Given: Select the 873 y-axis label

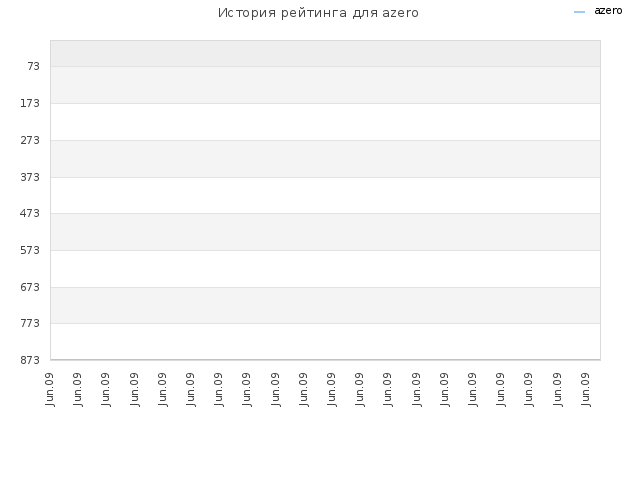Looking at the screenshot, I should [30, 360].
